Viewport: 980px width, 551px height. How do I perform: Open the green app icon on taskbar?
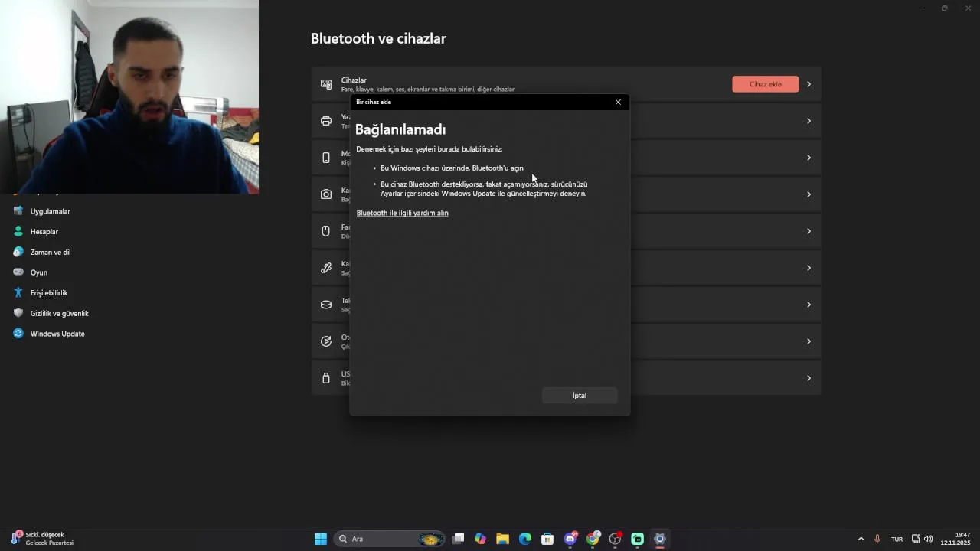(x=637, y=539)
